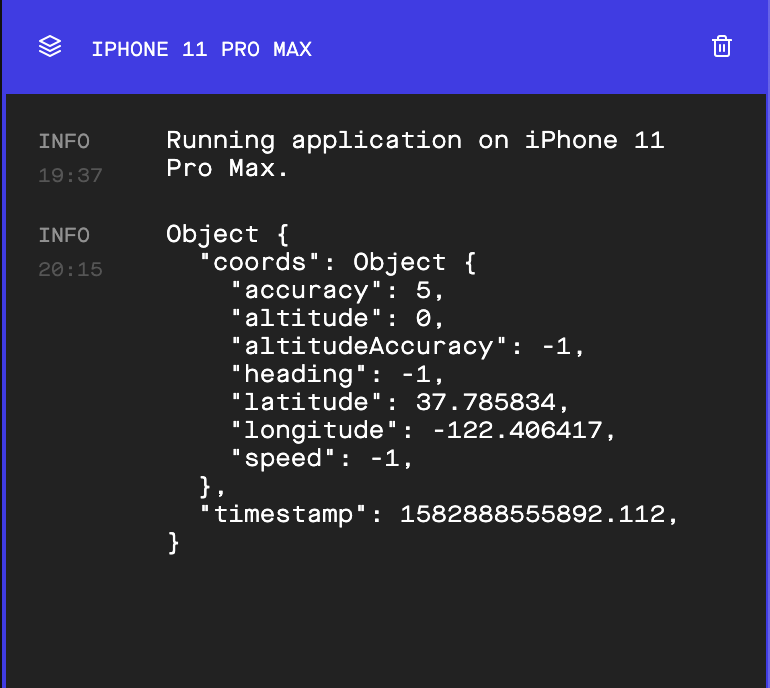Select the "timestamp": 1582888555892.112 line
Viewport: 770px width, 688px height.
point(439,514)
